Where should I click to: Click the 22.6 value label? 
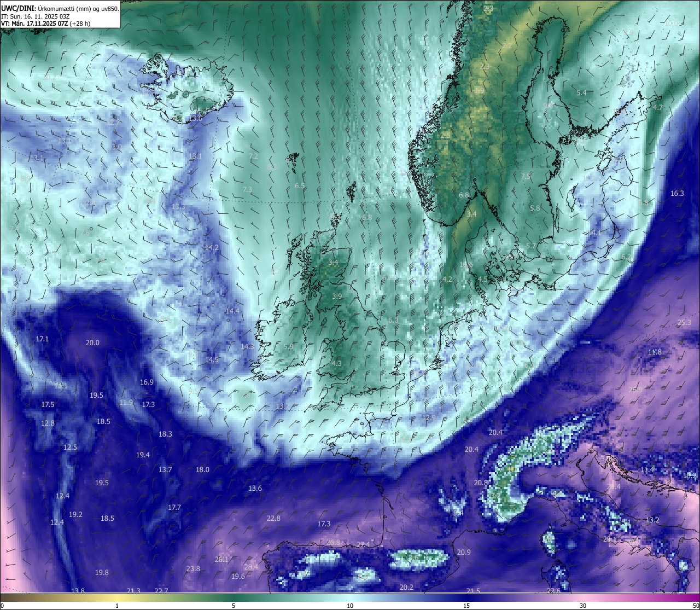[553, 591]
